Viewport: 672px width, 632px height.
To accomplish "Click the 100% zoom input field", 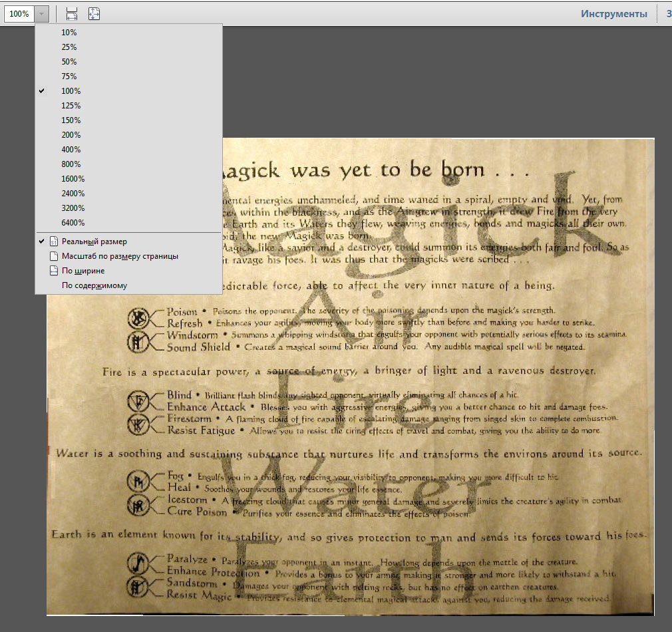I will [19, 14].
